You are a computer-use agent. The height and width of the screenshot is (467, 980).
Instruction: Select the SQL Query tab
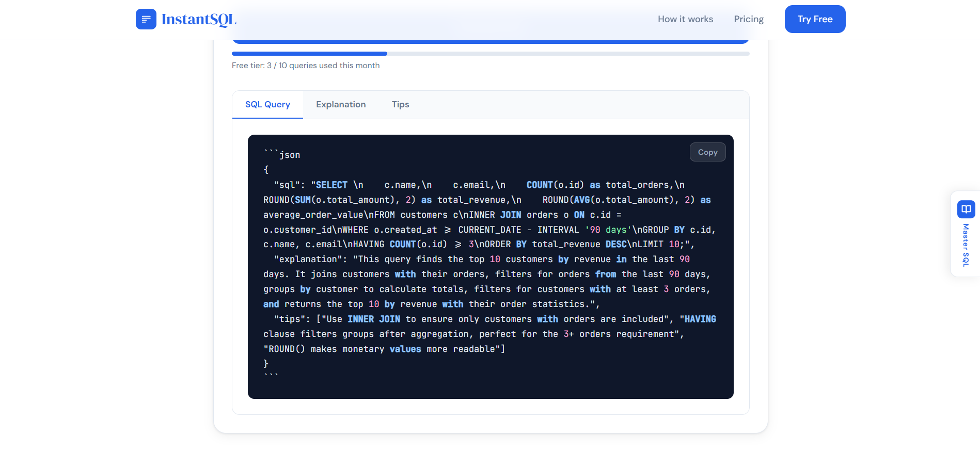coord(267,104)
